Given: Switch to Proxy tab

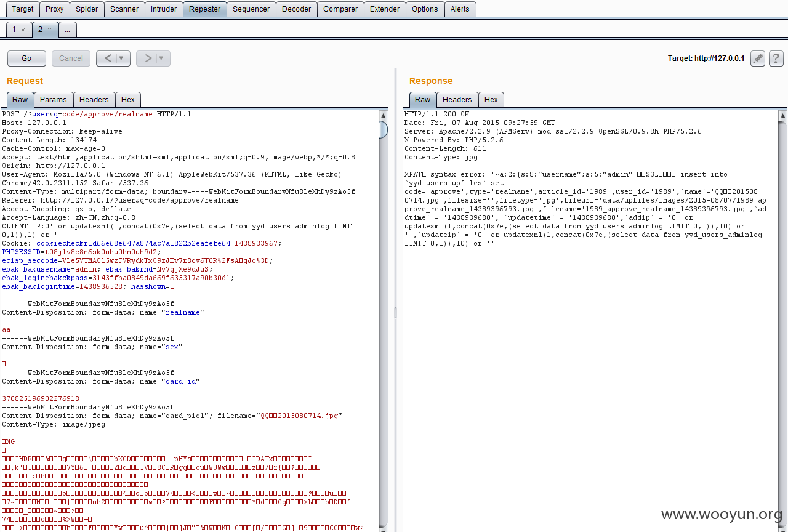Looking at the screenshot, I should pos(54,9).
